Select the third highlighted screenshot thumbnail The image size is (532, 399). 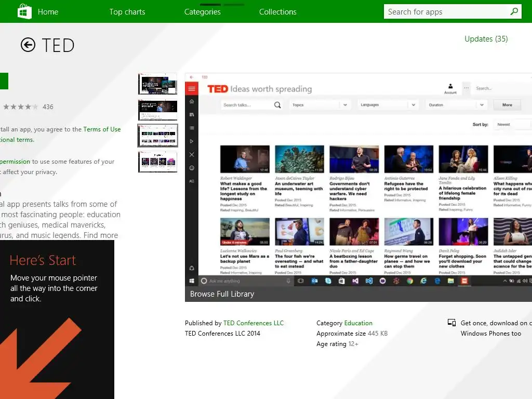click(157, 136)
